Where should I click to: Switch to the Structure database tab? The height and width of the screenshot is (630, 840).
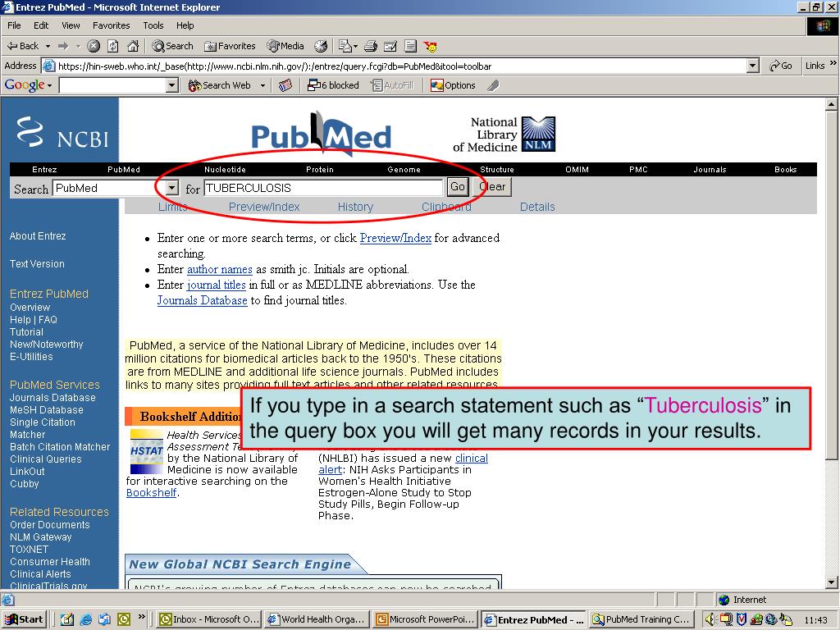(x=497, y=169)
